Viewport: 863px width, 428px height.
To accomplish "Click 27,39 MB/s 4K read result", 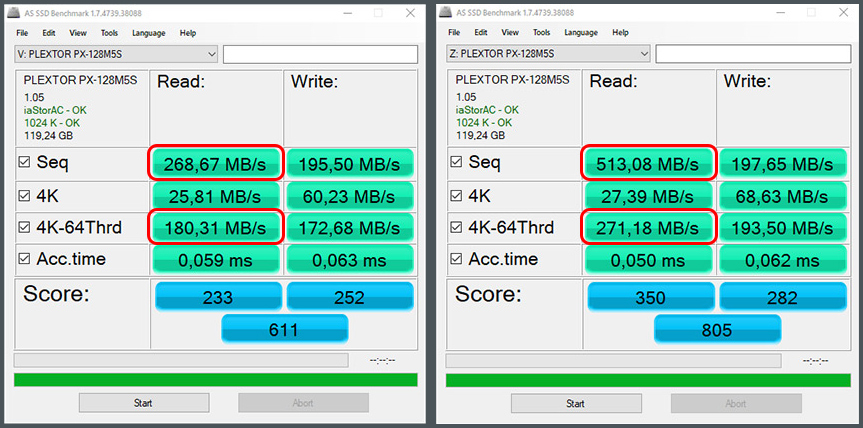I will (648, 196).
